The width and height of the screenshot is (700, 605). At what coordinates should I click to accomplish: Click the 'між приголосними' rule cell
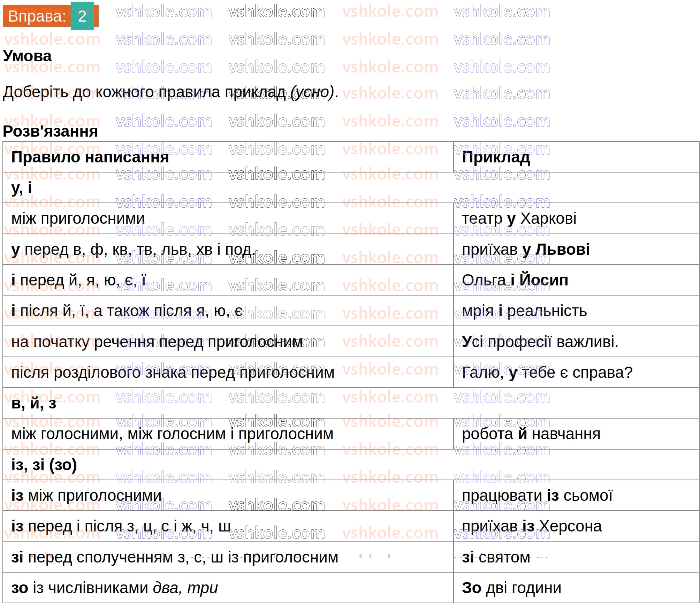point(78,219)
